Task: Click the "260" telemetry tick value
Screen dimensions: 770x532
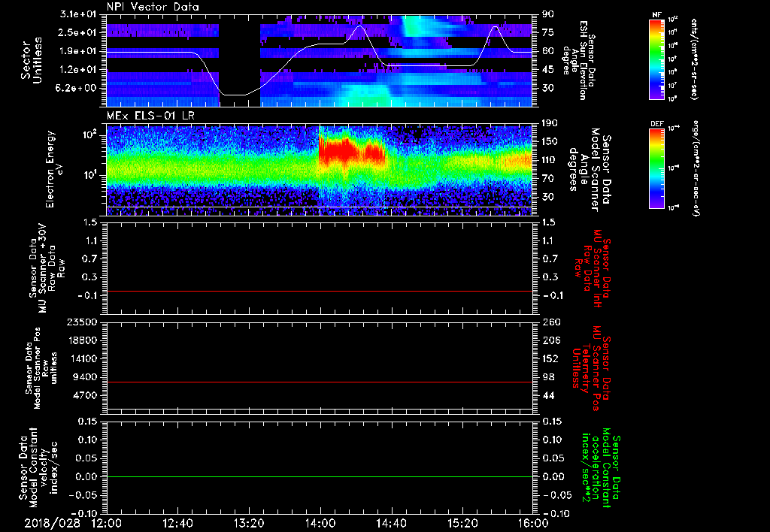Action: click(550, 322)
